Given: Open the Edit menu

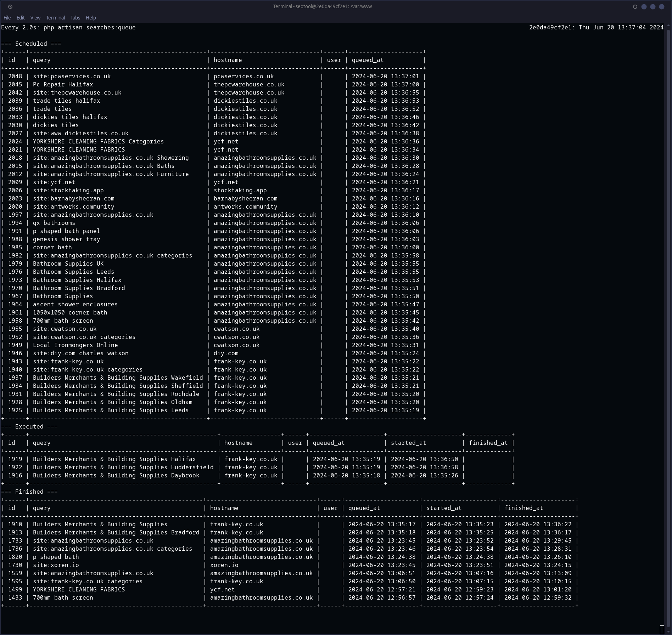Looking at the screenshot, I should [21, 18].
